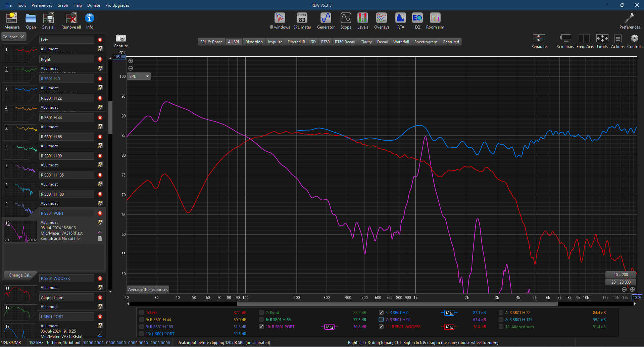The width and height of the screenshot is (644, 347).
Task: Enable the 4: R SB01 H 22 trace
Action: point(501,312)
